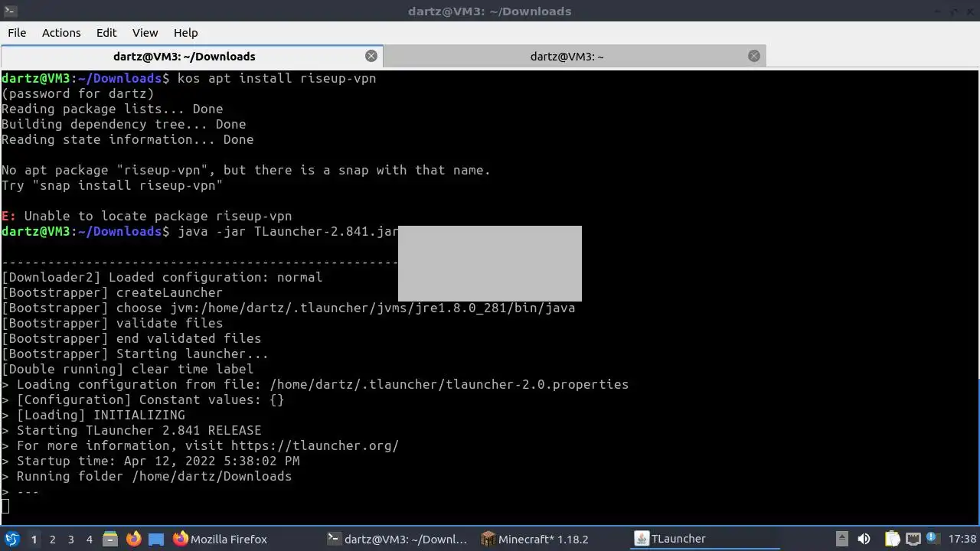Switch to workspace 3
This screenshot has height=551, width=980.
point(70,539)
